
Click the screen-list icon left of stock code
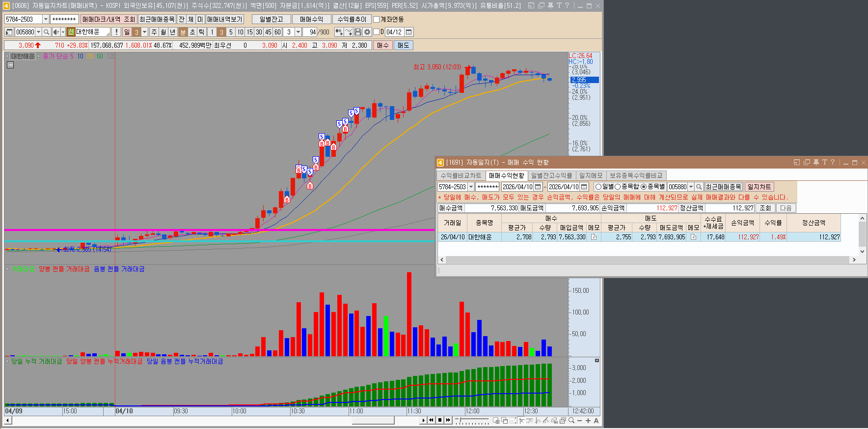(x=9, y=32)
